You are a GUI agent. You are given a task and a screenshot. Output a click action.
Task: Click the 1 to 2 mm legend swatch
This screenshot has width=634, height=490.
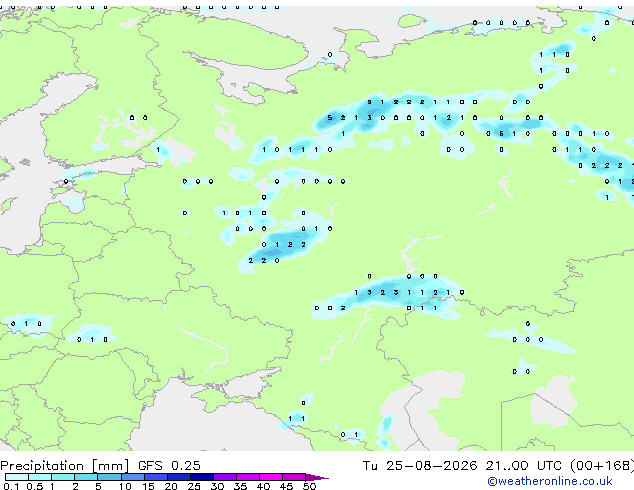pos(63,477)
